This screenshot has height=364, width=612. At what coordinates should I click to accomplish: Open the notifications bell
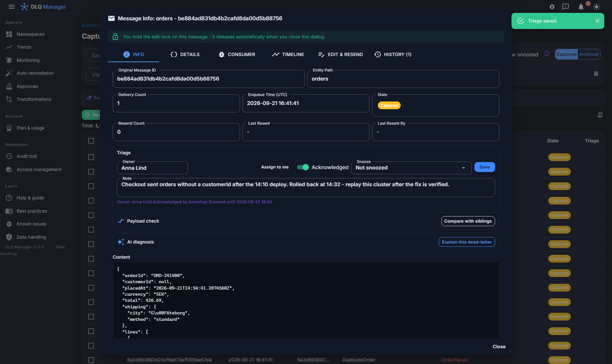click(x=581, y=7)
